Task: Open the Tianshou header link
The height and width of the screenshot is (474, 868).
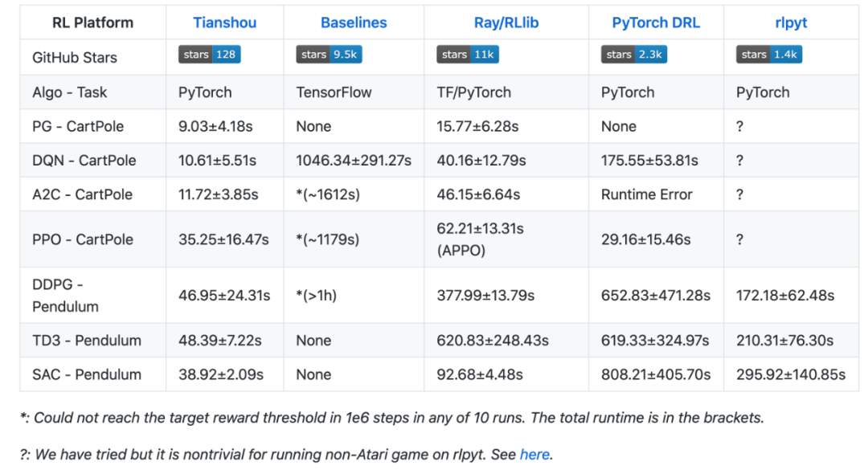Action: pyautogui.click(x=225, y=22)
